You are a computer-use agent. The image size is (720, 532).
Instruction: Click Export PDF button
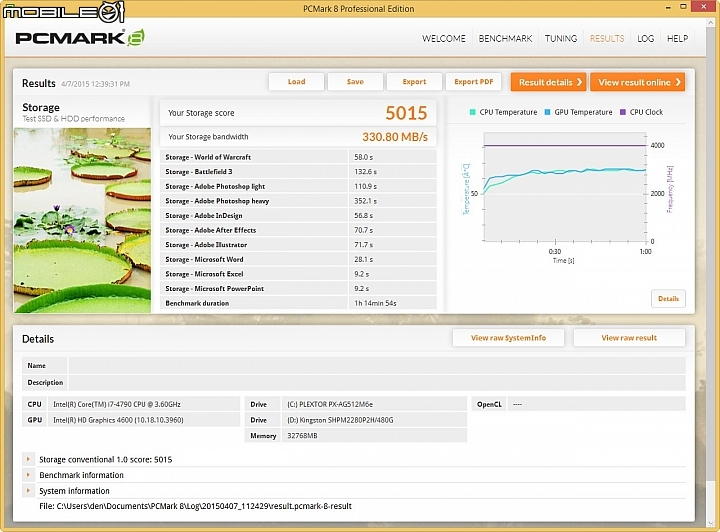[x=473, y=82]
